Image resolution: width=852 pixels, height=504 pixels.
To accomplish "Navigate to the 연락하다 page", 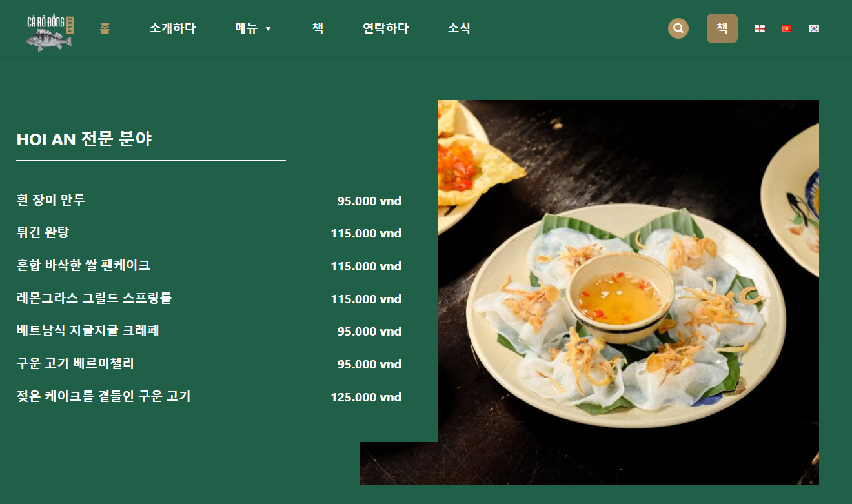I will point(386,28).
